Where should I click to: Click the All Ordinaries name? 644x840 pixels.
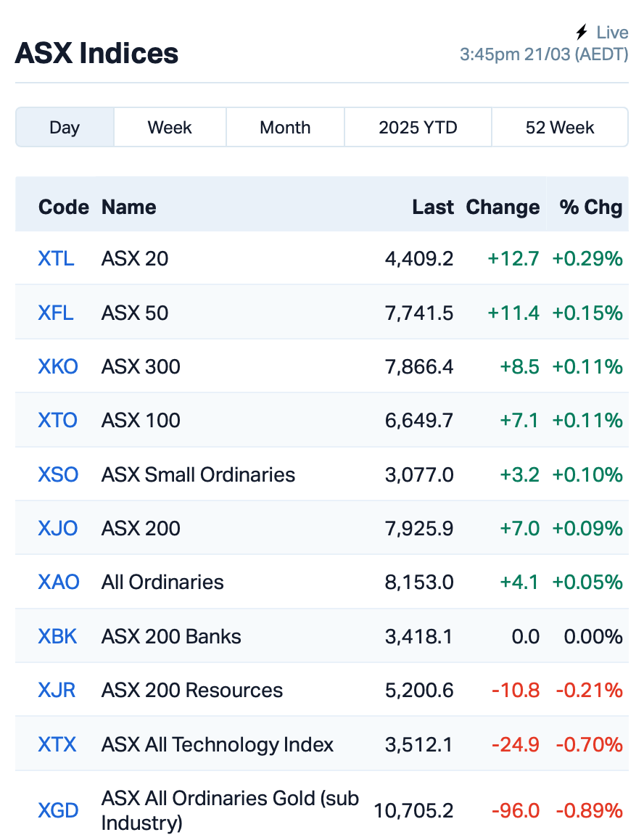[163, 582]
